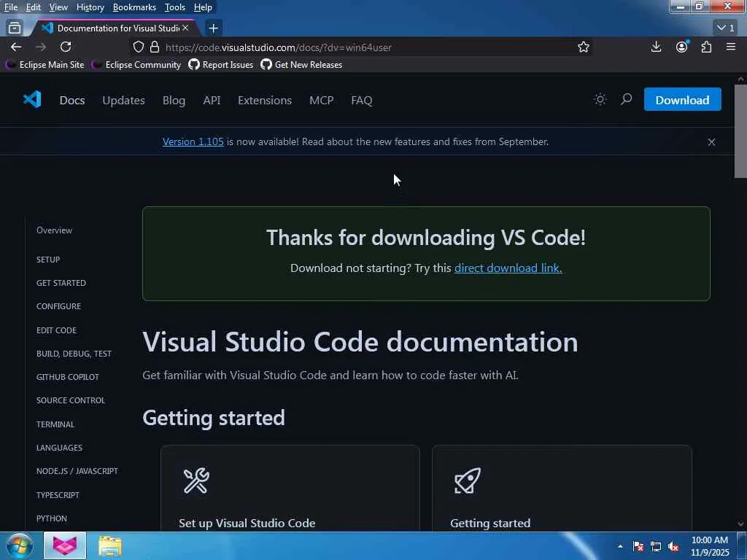747x560 pixels.
Task: Expand TERMINAL sidebar section
Action: 55,424
